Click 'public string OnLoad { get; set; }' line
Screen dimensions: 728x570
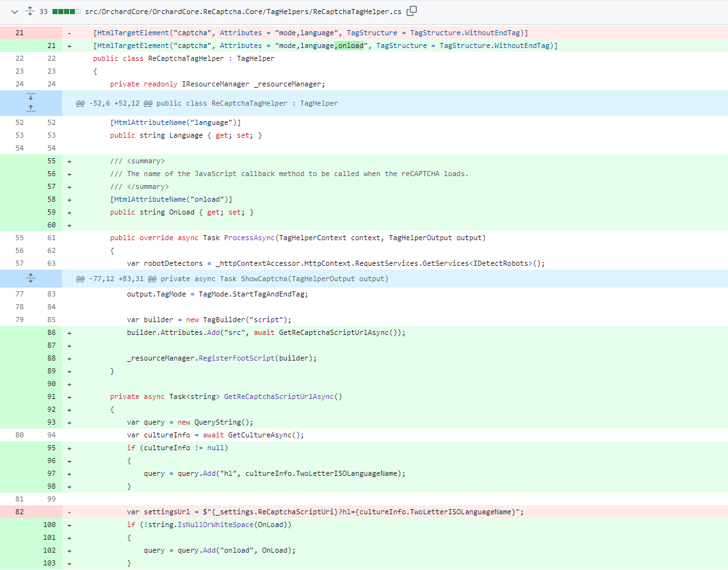pyautogui.click(x=182, y=212)
